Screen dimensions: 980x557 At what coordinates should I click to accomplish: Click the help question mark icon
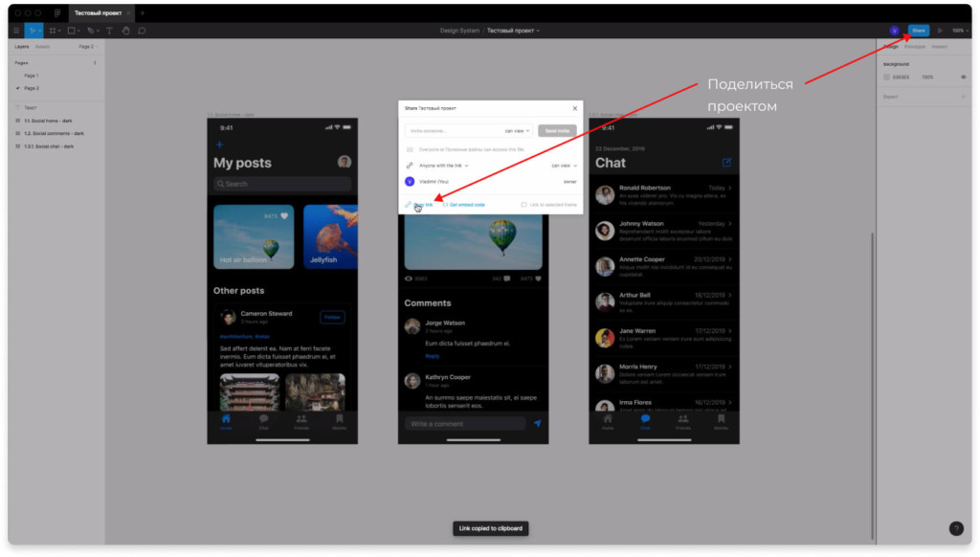click(x=955, y=528)
